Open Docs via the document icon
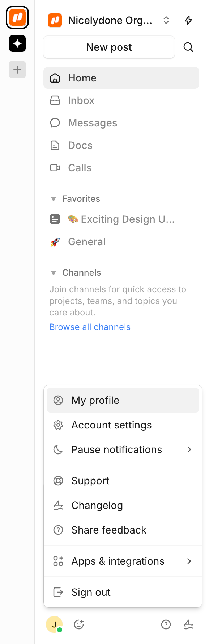209x644 pixels. (55, 145)
